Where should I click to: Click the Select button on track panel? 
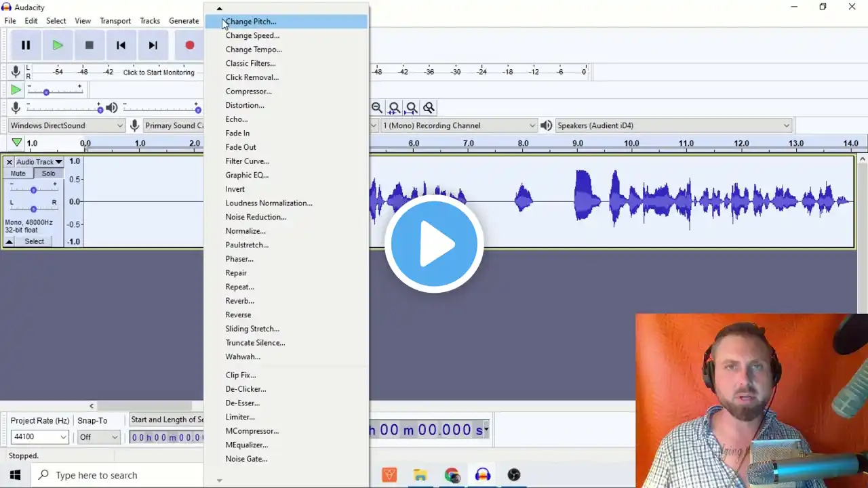(x=34, y=241)
